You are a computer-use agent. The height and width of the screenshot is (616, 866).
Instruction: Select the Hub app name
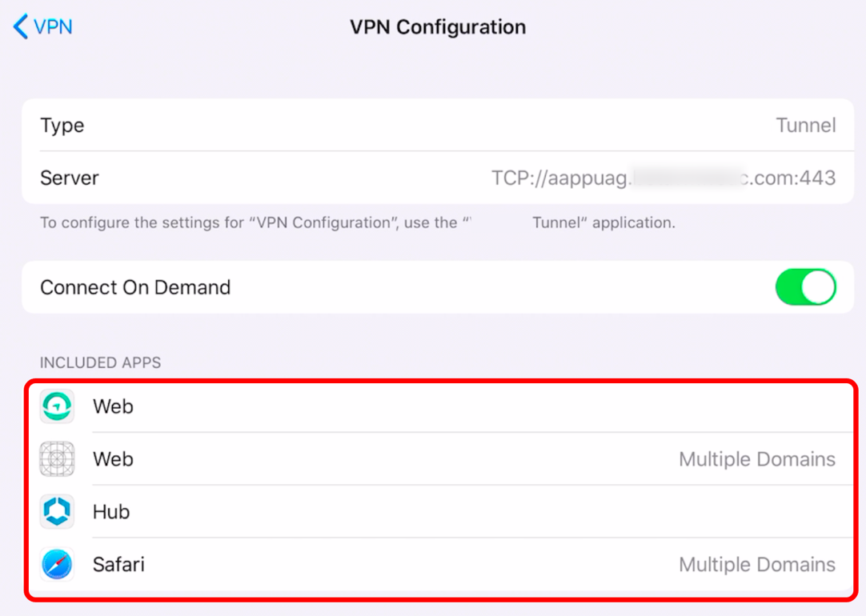pos(111,512)
